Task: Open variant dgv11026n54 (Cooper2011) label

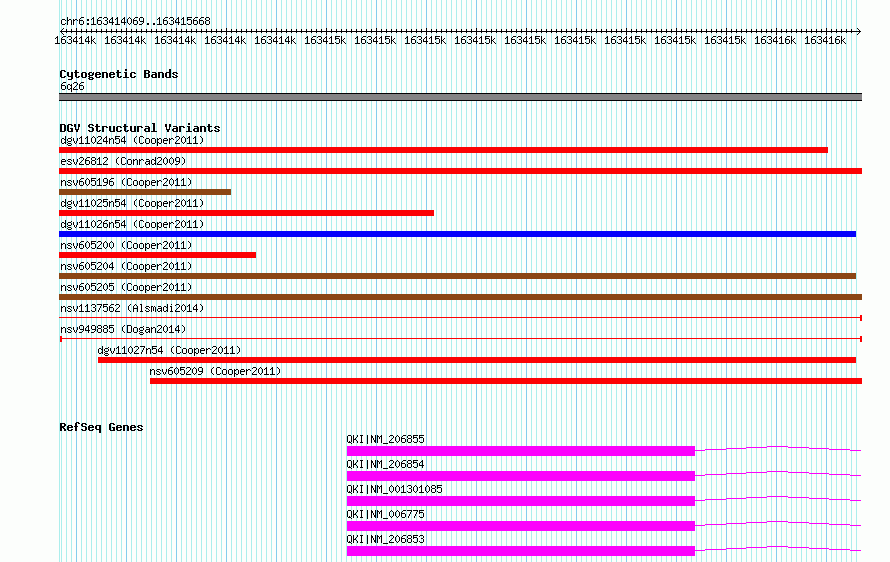Action: [x=132, y=224]
